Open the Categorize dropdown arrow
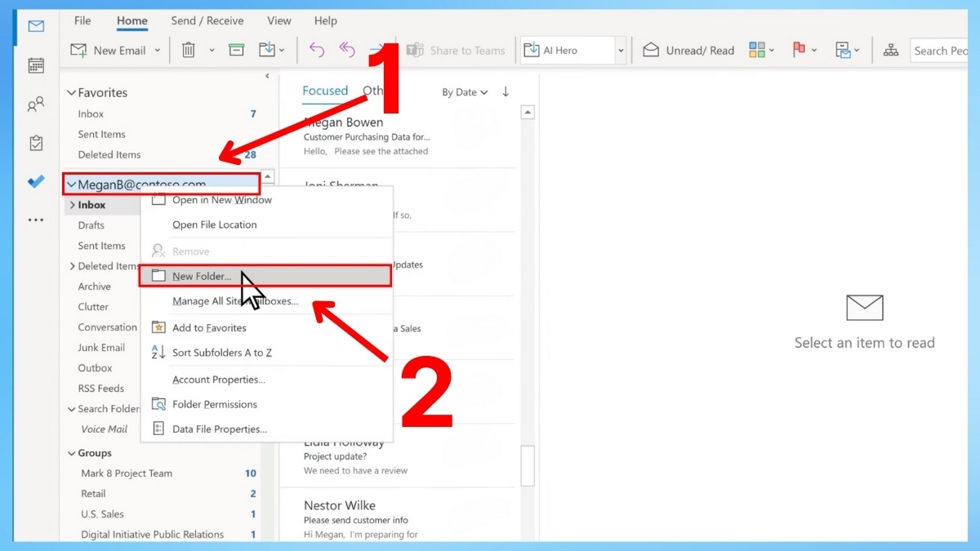Screen dimensions: 980x551 point(772,51)
